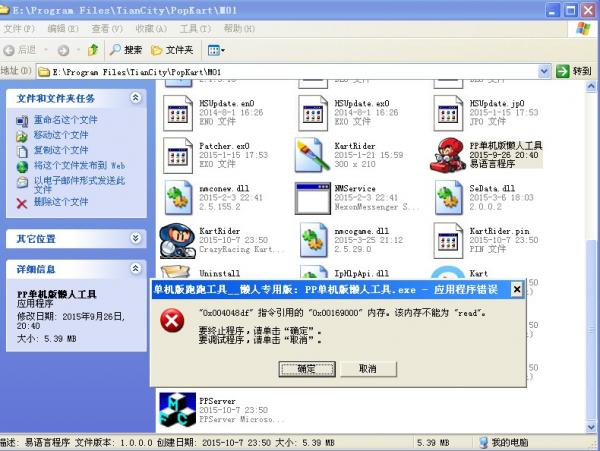Image resolution: width=600 pixels, height=451 pixels.
Task: Expand the 其它位置 panel
Action: pos(135,238)
